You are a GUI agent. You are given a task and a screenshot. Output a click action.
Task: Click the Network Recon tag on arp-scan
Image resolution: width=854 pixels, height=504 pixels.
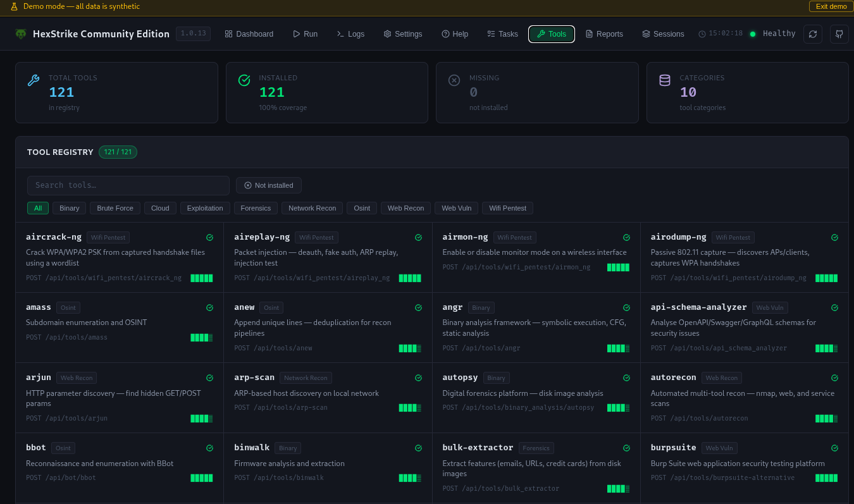(306, 378)
